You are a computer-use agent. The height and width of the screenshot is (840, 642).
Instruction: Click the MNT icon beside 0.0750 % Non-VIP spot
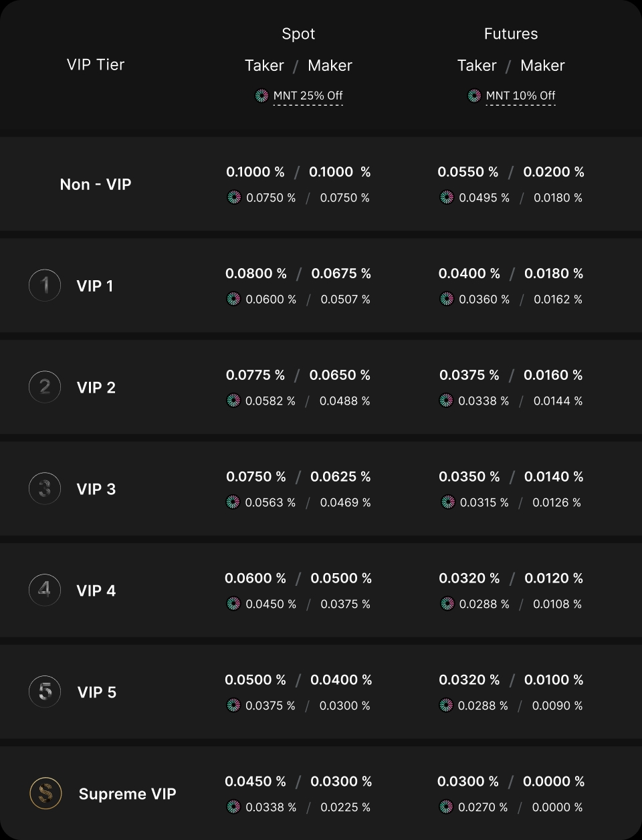click(234, 197)
